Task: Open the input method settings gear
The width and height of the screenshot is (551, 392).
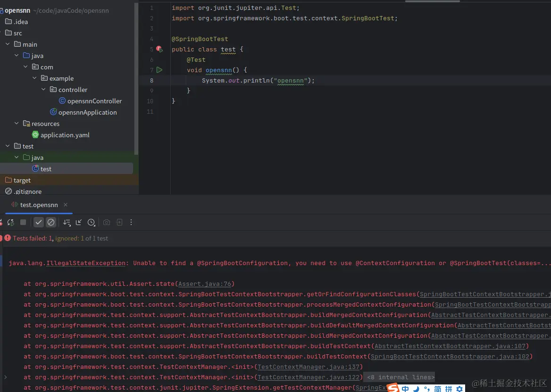Action: tap(459, 389)
